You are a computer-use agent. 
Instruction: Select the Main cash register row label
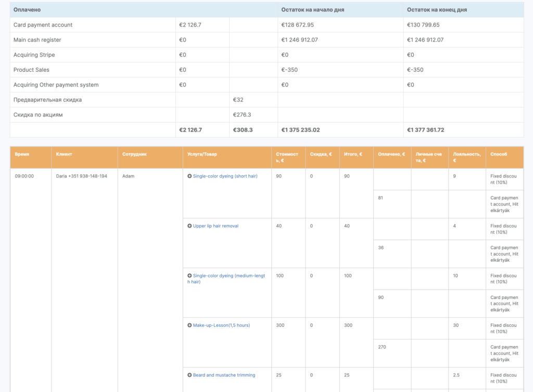tap(37, 40)
